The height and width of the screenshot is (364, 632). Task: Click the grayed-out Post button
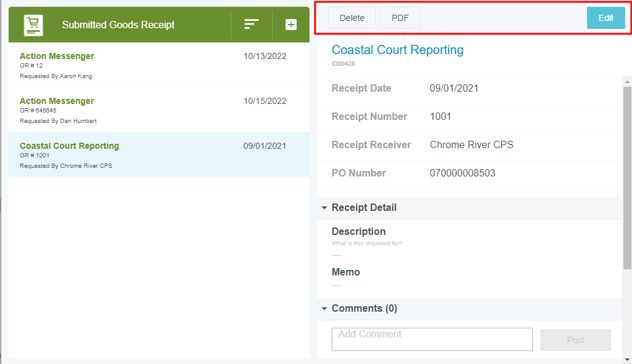[x=575, y=340]
